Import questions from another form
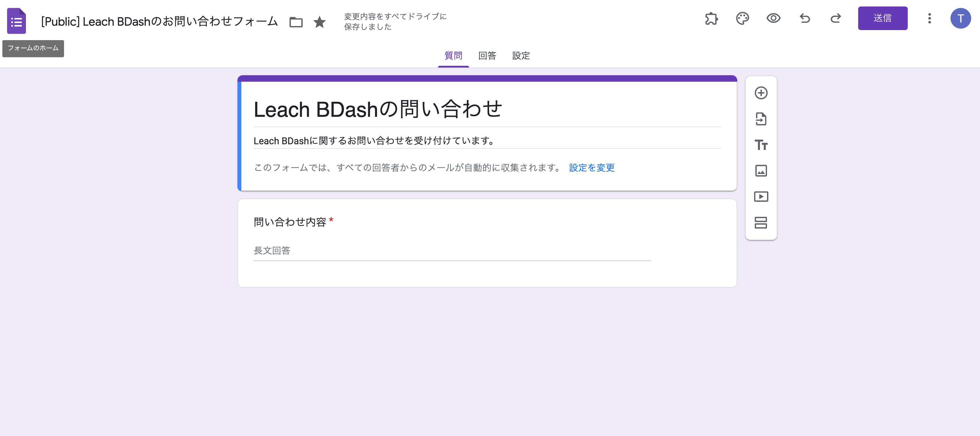This screenshot has width=980, height=436. coord(761,119)
